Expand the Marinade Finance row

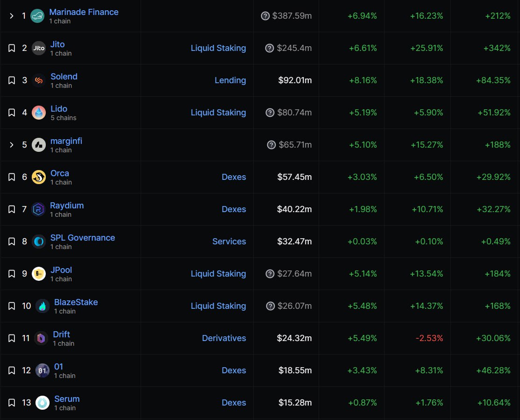click(x=12, y=16)
